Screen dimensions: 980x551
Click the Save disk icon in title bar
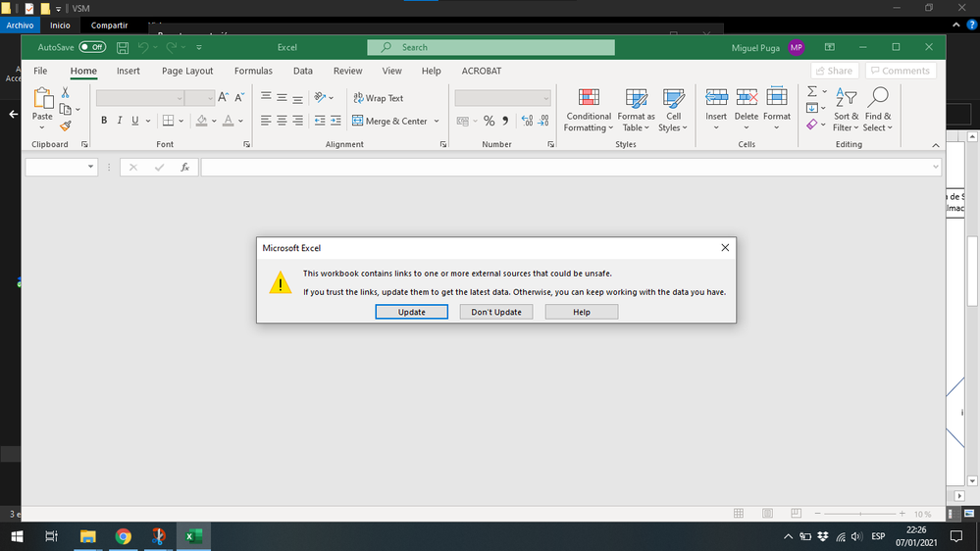tap(123, 47)
